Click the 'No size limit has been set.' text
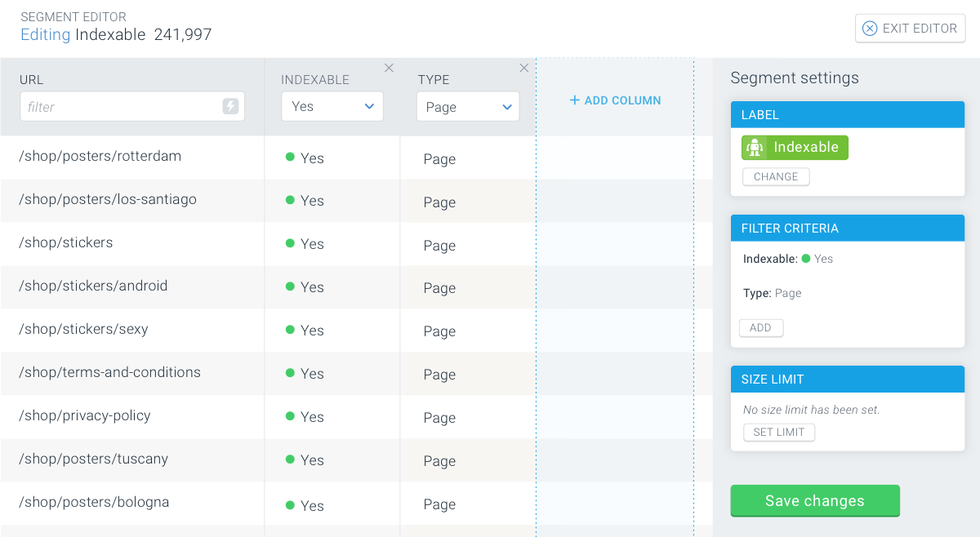 (812, 410)
